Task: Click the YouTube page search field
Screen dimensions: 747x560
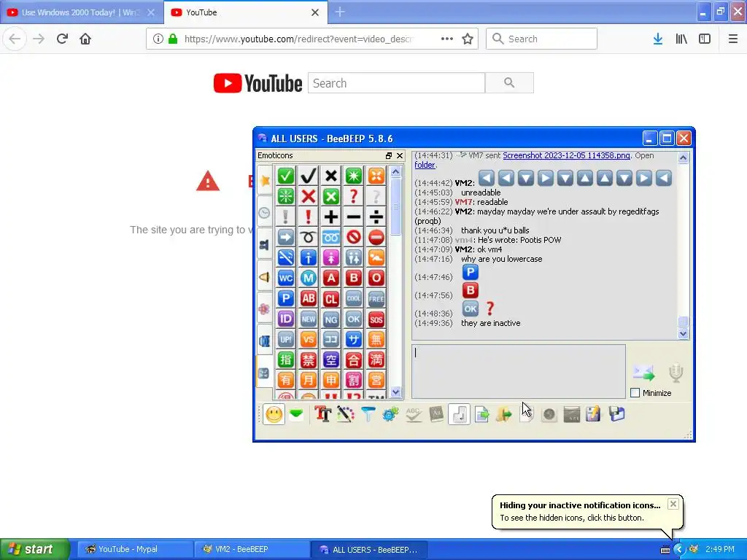Action: (396, 83)
